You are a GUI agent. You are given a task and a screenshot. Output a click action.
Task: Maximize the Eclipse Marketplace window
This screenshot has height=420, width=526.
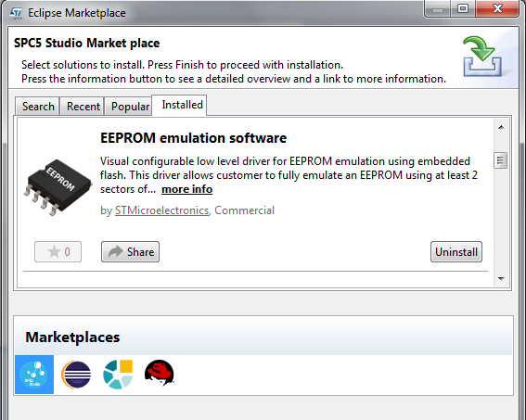[x=463, y=8]
